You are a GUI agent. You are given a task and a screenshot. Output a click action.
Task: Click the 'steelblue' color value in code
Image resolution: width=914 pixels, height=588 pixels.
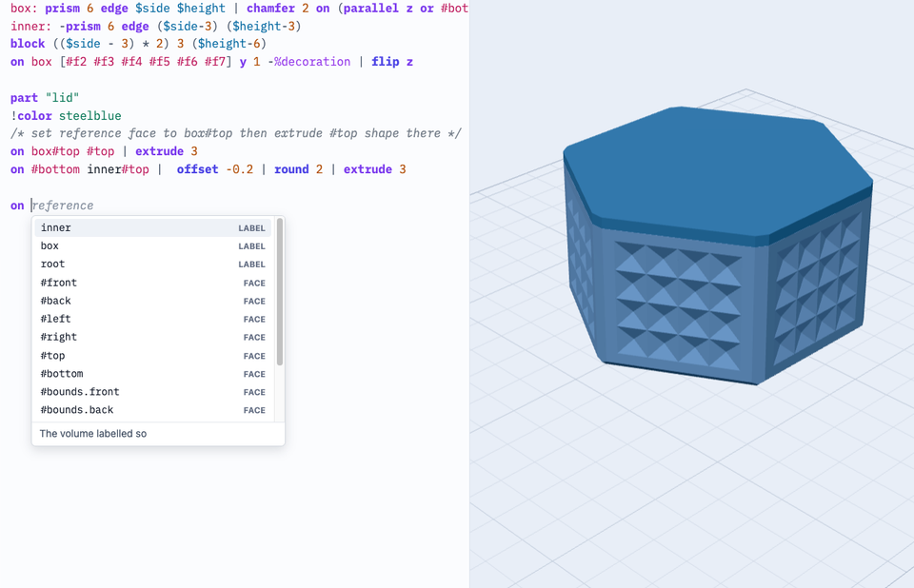89,115
